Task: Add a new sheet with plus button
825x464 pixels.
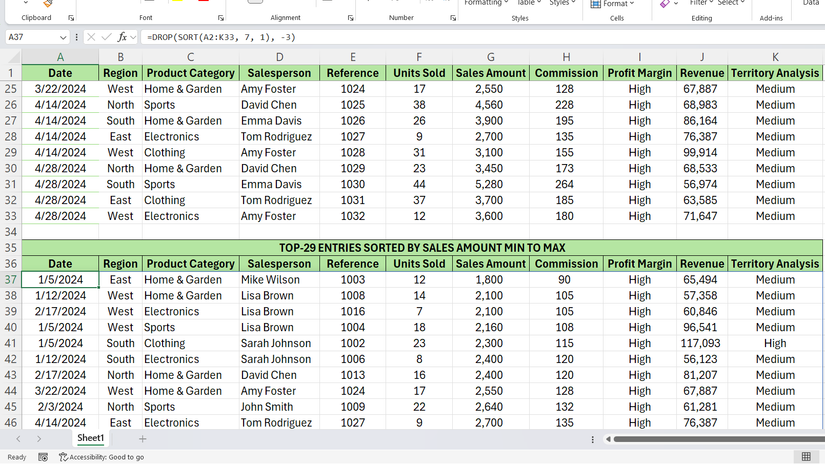Action: point(142,439)
